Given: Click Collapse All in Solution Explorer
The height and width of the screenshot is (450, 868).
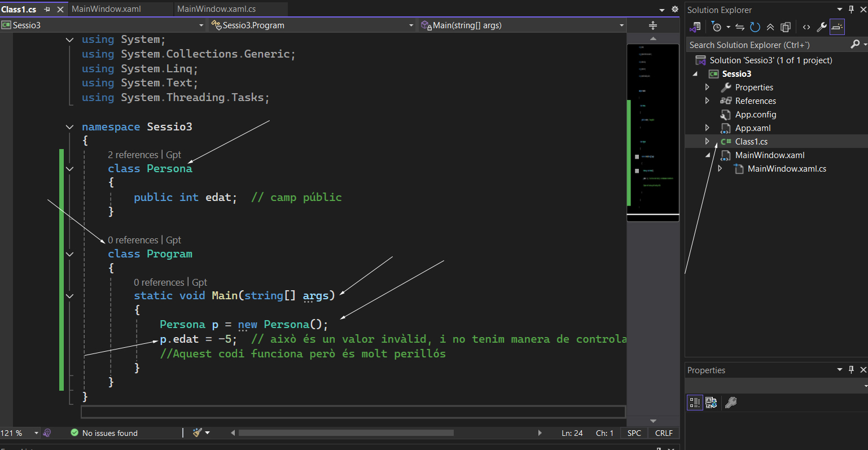Looking at the screenshot, I should coord(770,27).
